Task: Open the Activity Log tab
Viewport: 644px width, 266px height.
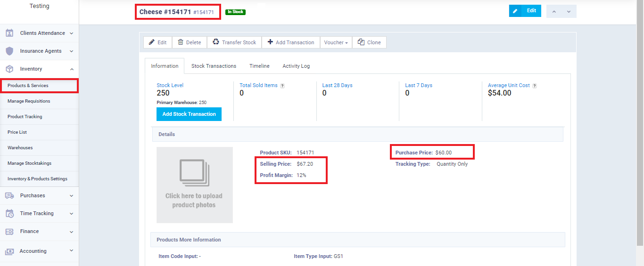Action: coord(296,66)
